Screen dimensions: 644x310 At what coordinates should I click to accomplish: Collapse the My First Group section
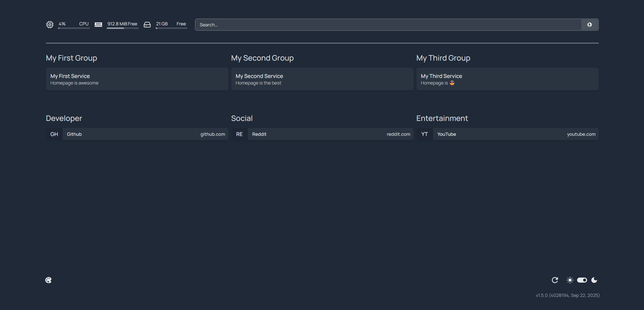pyautogui.click(x=71, y=58)
